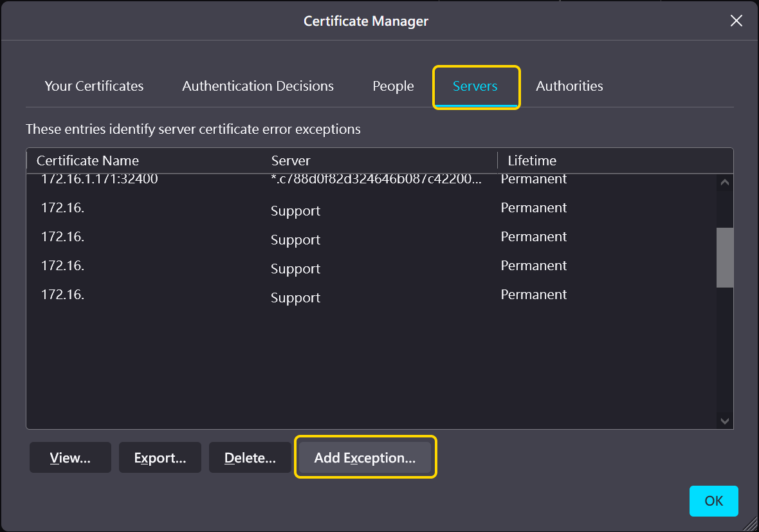Click the scrollbar down arrow in the list

[x=725, y=421]
